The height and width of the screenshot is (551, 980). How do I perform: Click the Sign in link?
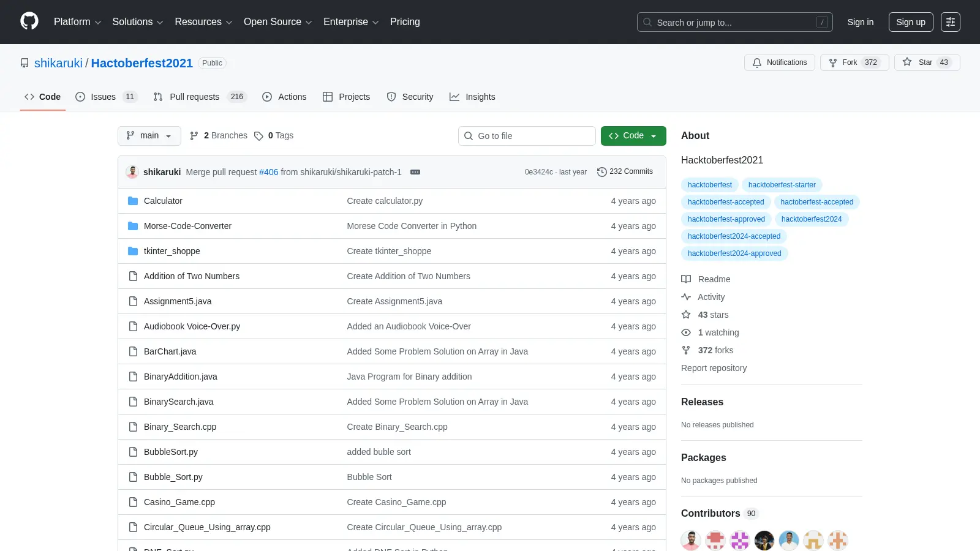(861, 22)
